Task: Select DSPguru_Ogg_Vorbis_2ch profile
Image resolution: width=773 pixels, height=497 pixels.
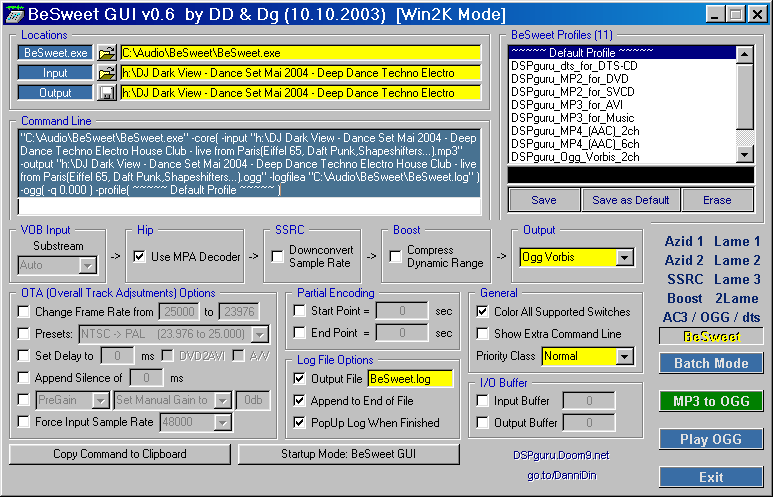Action: tap(622, 157)
